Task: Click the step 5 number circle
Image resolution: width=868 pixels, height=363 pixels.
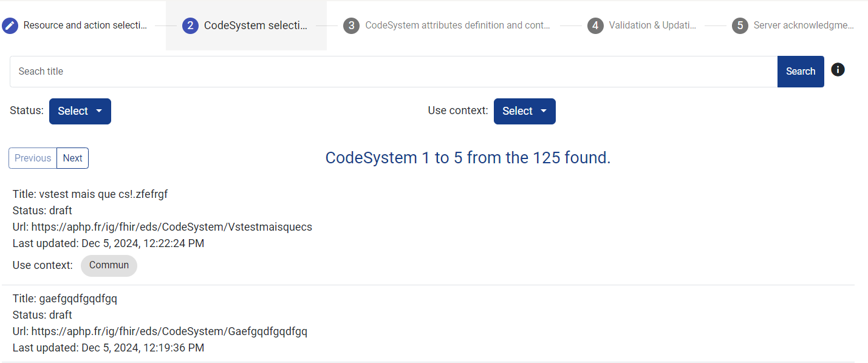Action: [x=740, y=25]
